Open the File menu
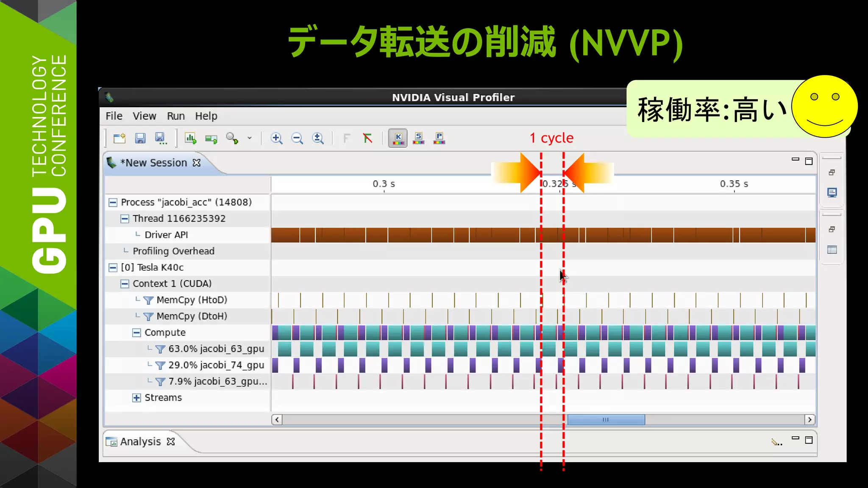Image resolution: width=868 pixels, height=488 pixels. [x=114, y=116]
